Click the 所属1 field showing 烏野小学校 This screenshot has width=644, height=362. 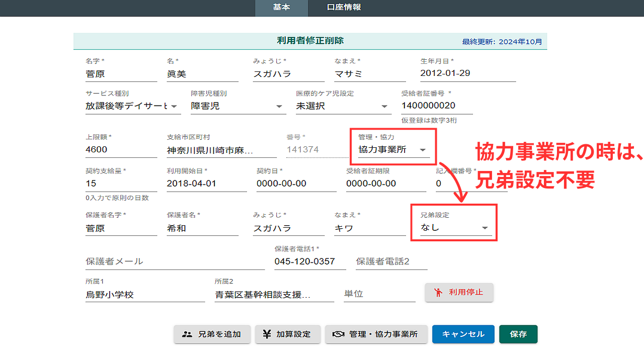pos(145,295)
